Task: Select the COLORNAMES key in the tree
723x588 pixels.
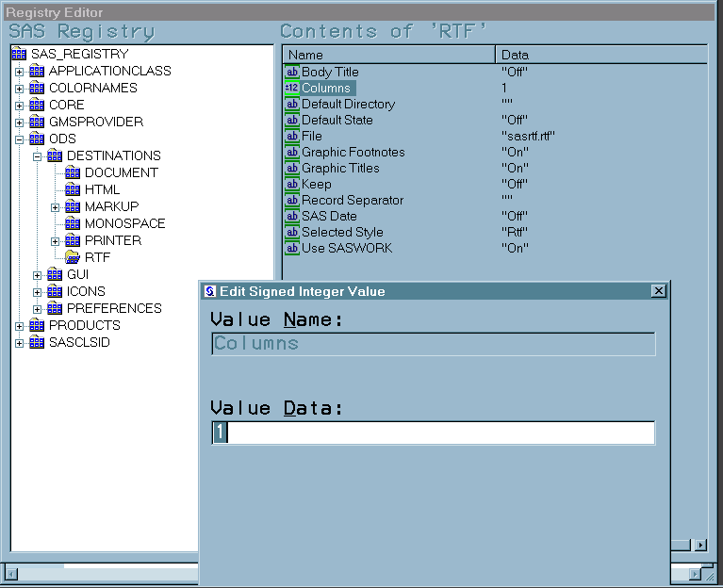Action: 92,88
